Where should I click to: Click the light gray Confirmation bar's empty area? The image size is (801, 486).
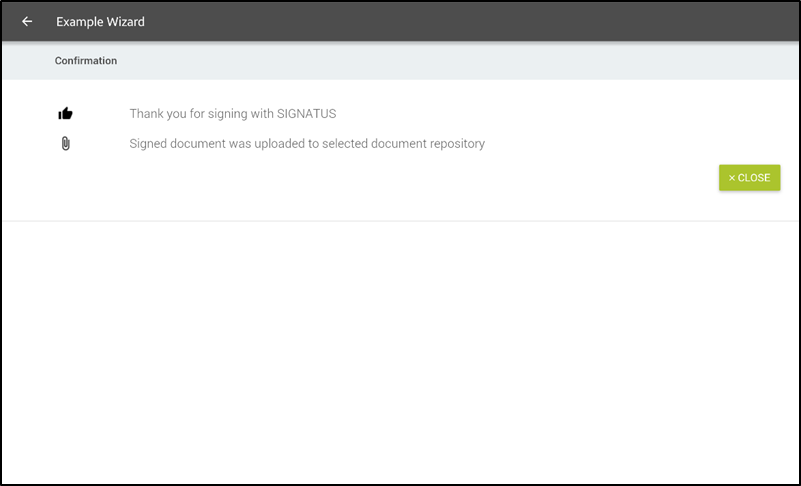tap(450, 61)
